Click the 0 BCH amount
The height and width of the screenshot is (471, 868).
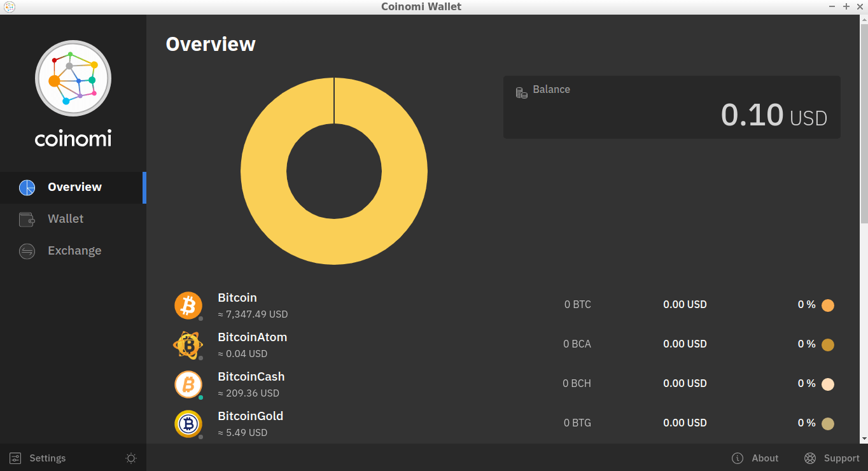pos(577,384)
